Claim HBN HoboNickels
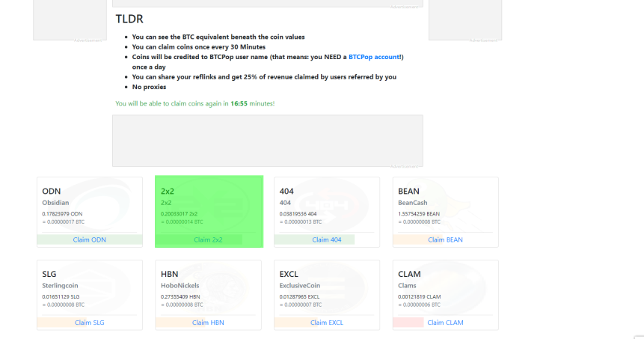The width and height of the screenshot is (644, 339). [208, 323]
